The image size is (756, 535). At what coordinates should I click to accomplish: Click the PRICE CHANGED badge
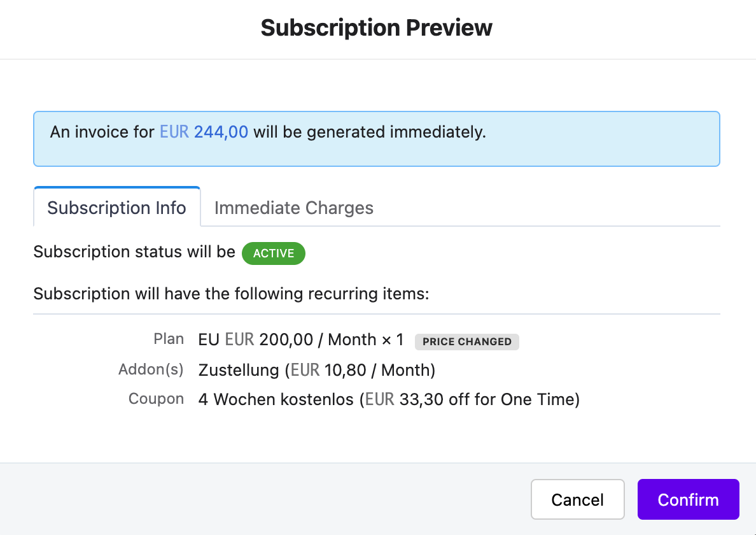[466, 341]
